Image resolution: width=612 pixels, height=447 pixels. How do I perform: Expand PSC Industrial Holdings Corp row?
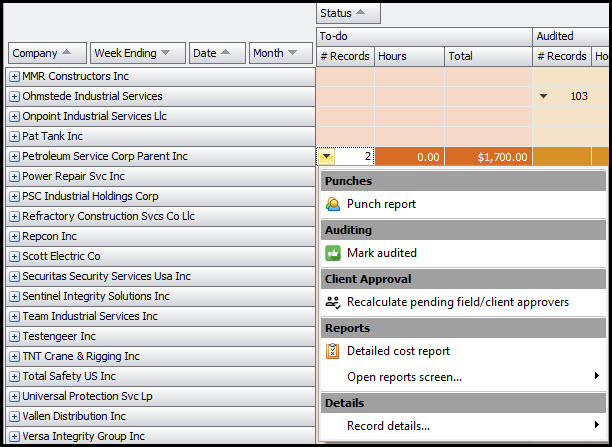point(14,196)
